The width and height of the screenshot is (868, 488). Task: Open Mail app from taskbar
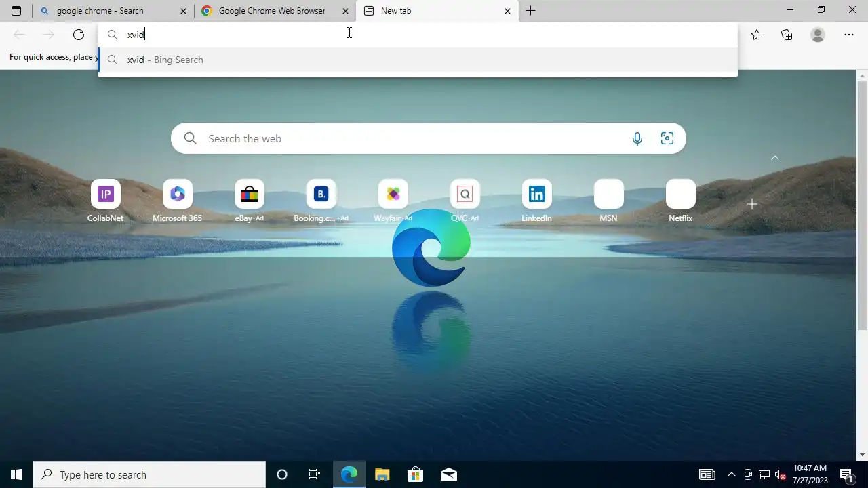[x=448, y=474]
